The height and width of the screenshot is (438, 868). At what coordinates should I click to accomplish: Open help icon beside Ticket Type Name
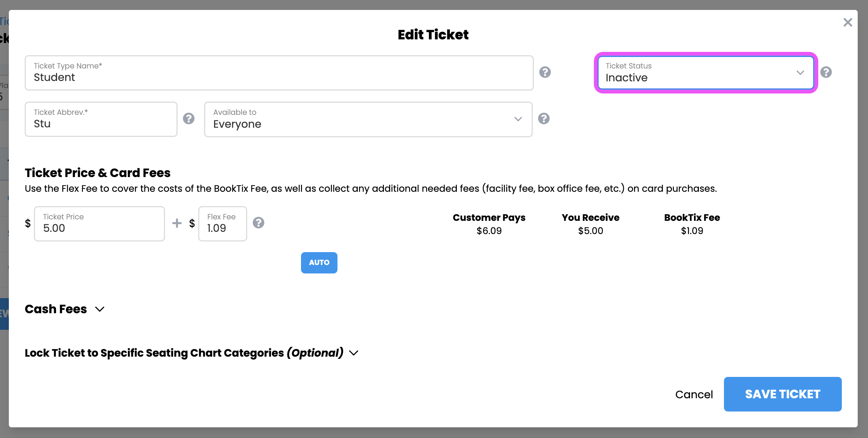[545, 72]
